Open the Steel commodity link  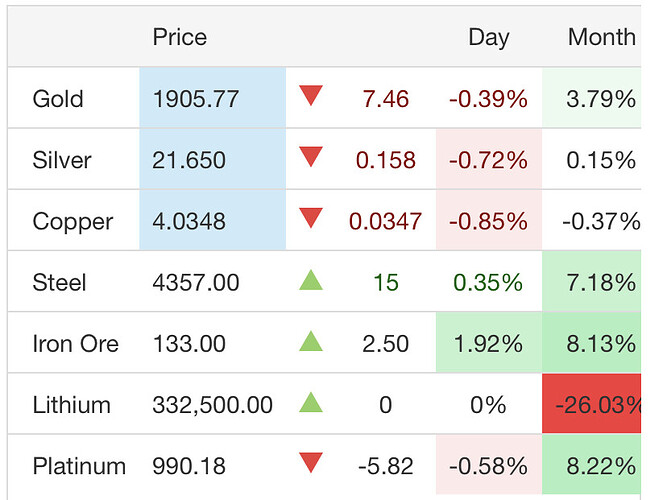[x=59, y=283]
